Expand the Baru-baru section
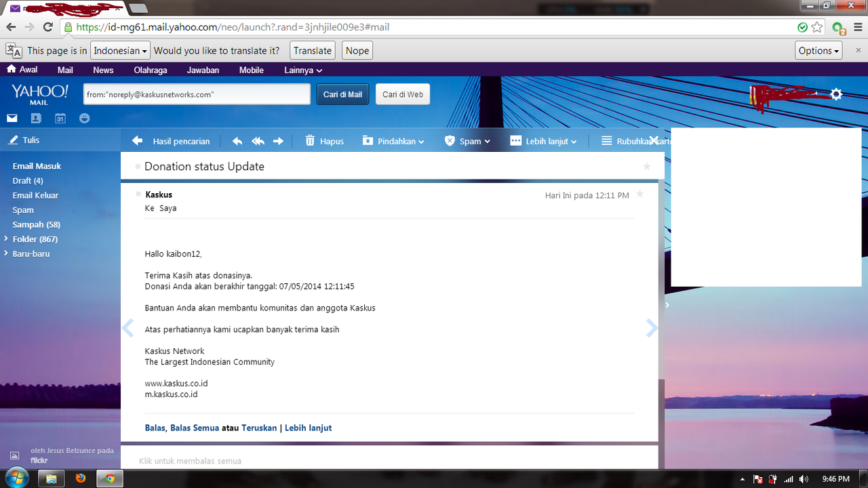 click(6, 253)
